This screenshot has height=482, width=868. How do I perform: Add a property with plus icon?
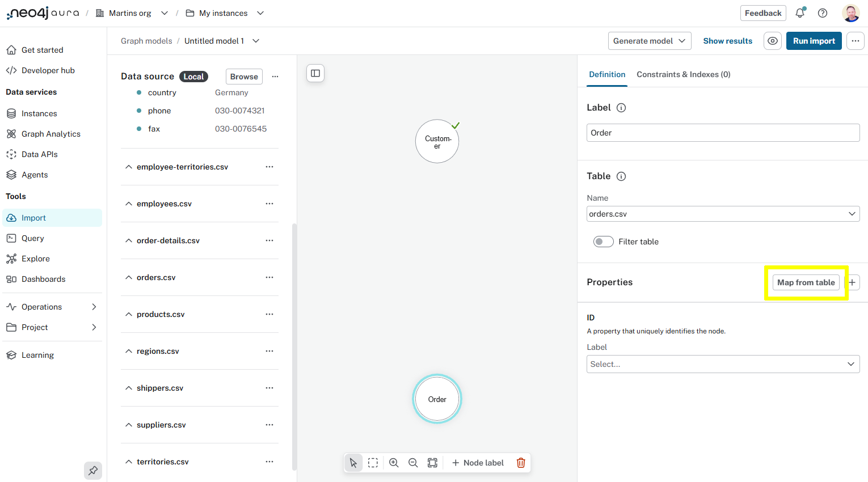[x=852, y=282]
